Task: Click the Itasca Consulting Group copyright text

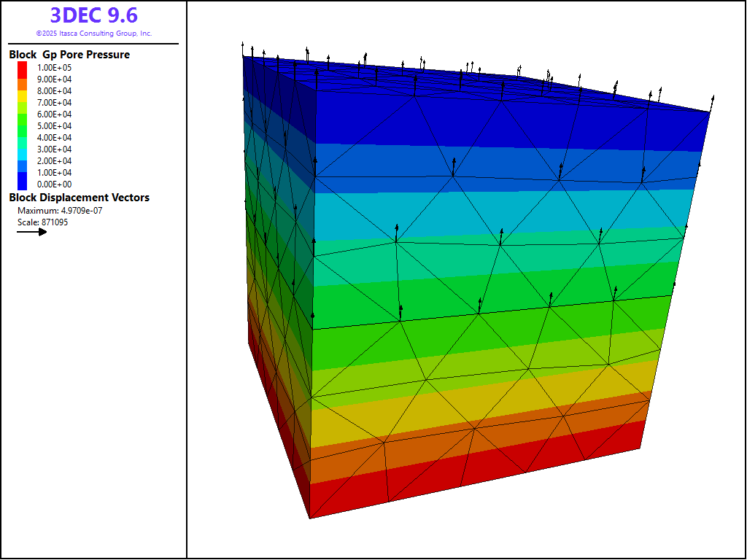Action: click(93, 34)
